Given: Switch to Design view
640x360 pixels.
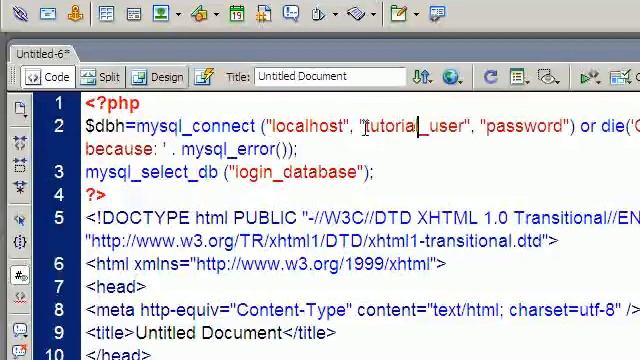Looking at the screenshot, I should click(x=158, y=77).
